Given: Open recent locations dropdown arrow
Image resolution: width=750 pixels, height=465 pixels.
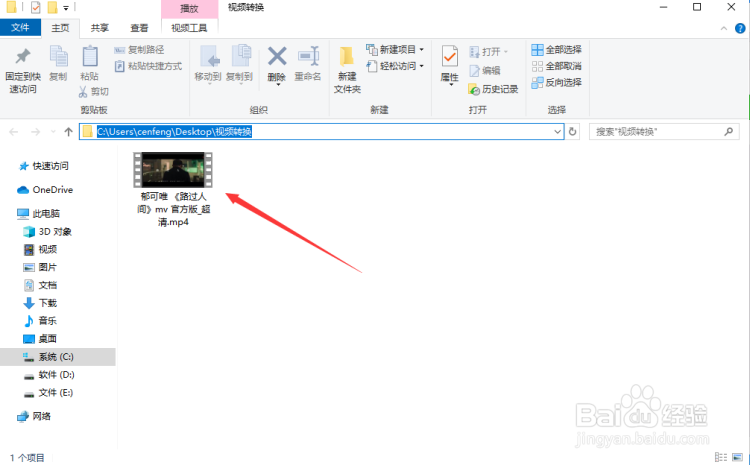Looking at the screenshot, I should (x=53, y=132).
